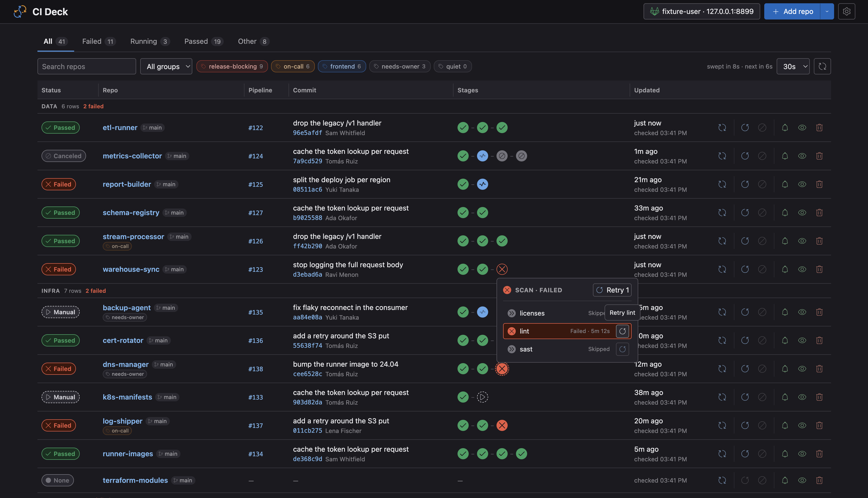The width and height of the screenshot is (868, 498).
Task: Click the Manual status badge for backup-agent
Action: pos(60,312)
